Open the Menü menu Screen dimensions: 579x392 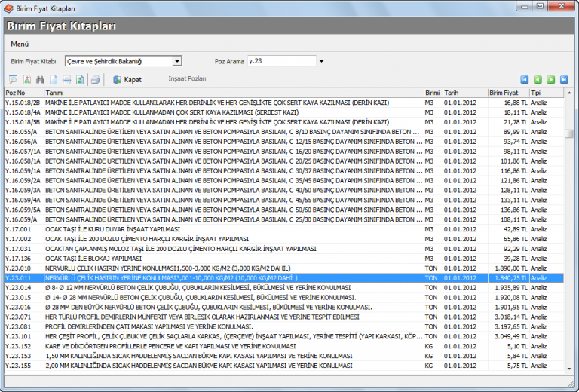click(x=20, y=44)
